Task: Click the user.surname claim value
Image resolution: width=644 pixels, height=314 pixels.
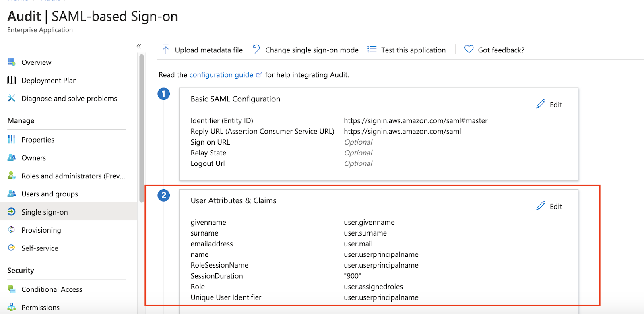Action: pyautogui.click(x=365, y=233)
